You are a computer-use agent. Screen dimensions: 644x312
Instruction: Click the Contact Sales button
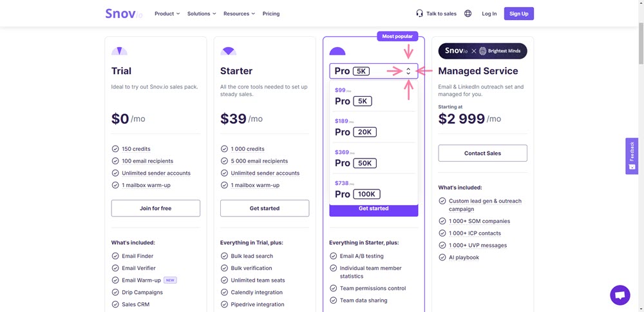click(482, 153)
